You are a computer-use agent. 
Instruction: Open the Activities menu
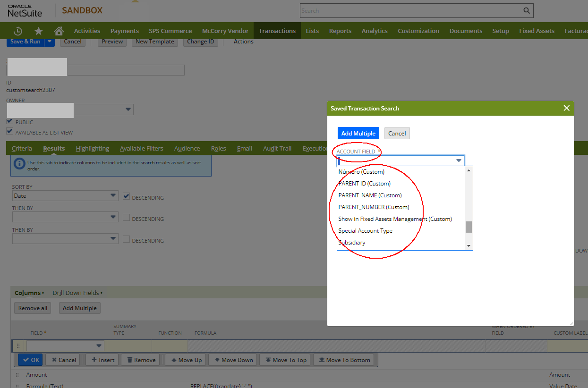click(x=87, y=31)
